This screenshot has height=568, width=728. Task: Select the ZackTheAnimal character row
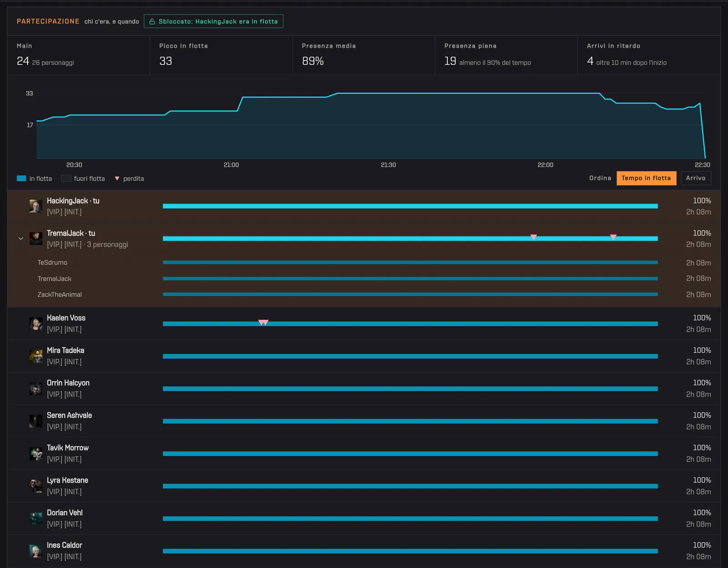tap(364, 294)
